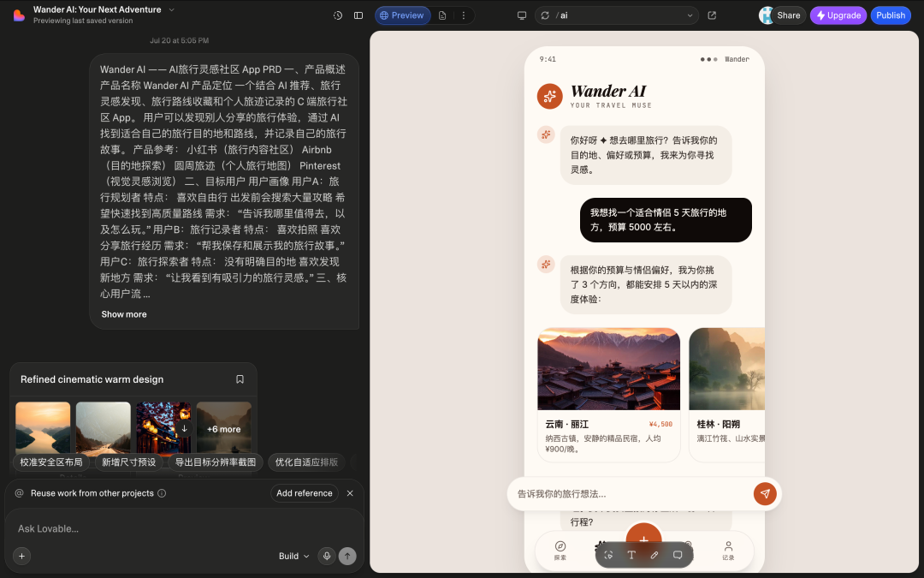
Task: Click the Add reference button
Action: 304,493
